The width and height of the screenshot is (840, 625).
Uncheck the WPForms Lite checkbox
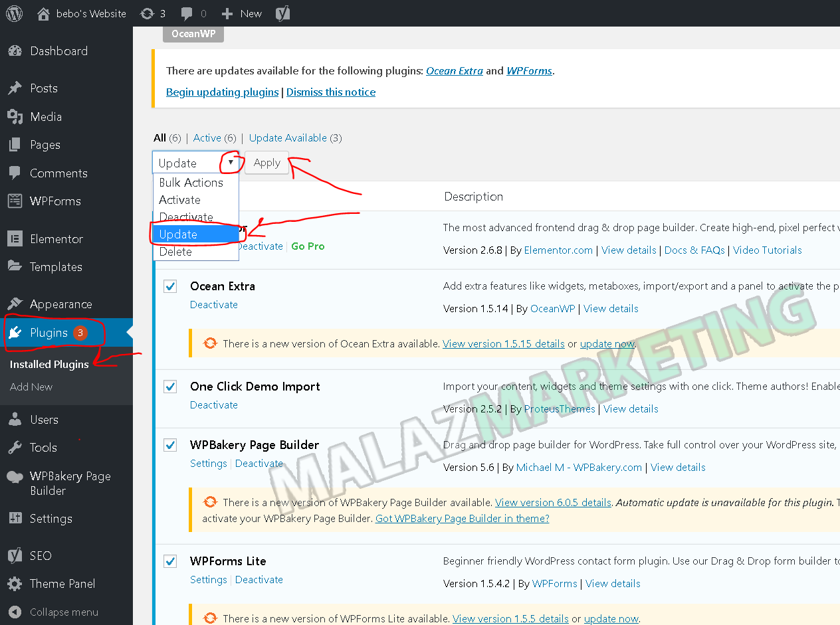pyautogui.click(x=171, y=561)
